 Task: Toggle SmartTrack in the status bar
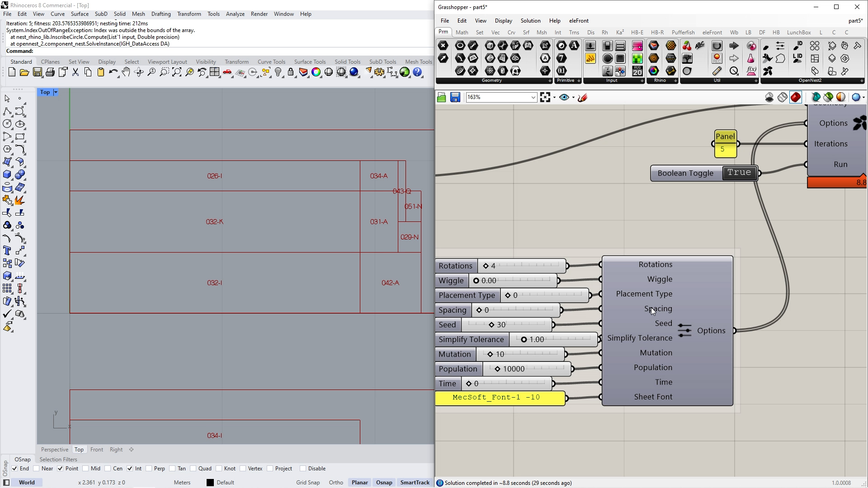coord(415,483)
